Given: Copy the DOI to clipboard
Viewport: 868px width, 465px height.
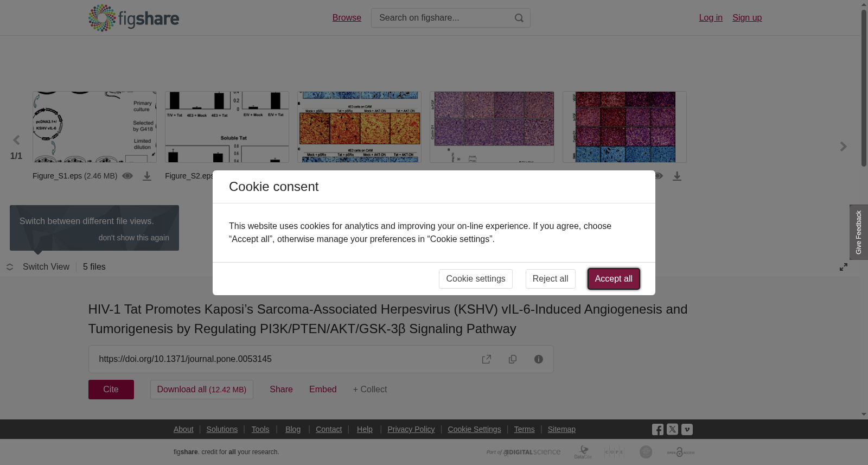Looking at the screenshot, I should click(x=513, y=359).
